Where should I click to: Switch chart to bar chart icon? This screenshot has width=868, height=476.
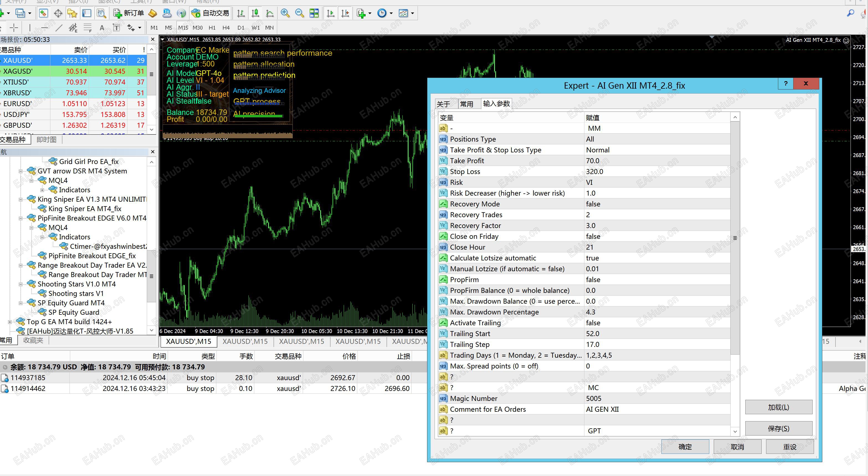pos(241,13)
